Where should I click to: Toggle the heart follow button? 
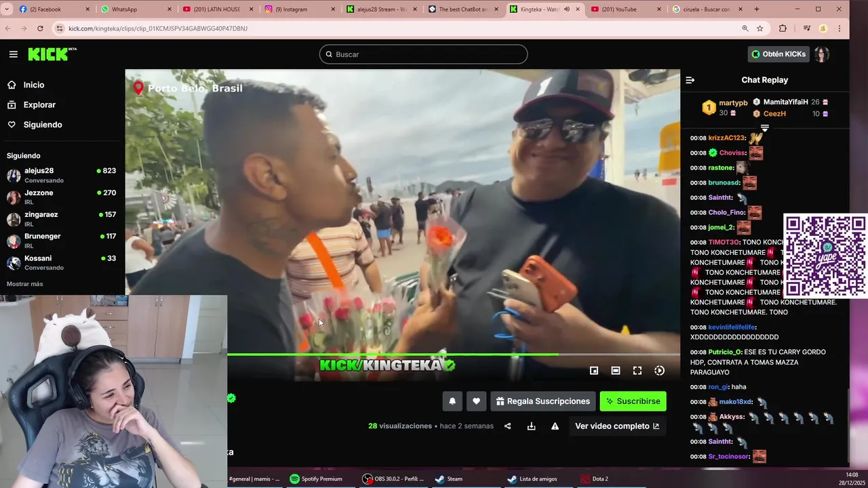(x=476, y=401)
